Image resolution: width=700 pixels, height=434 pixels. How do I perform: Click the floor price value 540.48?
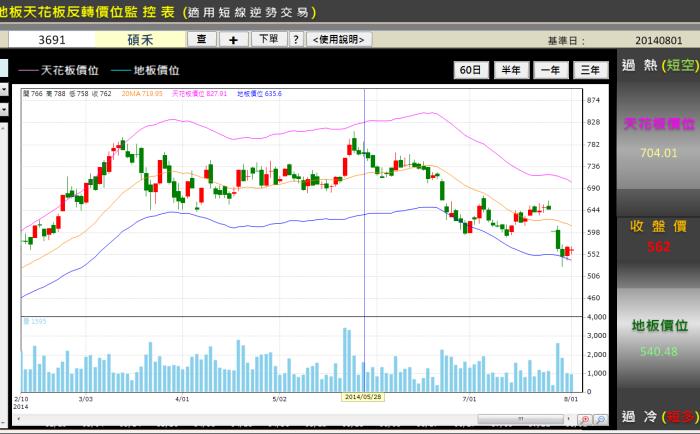pos(658,352)
